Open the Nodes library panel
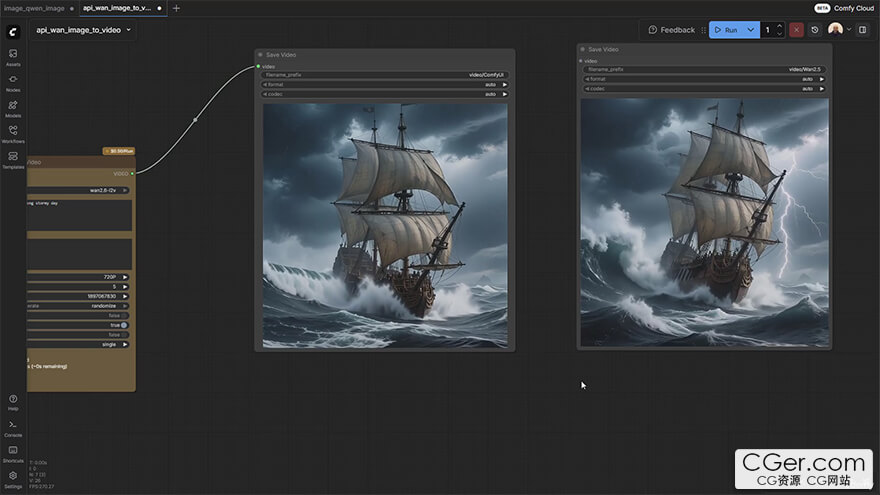The height and width of the screenshot is (495, 880). pos(13,82)
